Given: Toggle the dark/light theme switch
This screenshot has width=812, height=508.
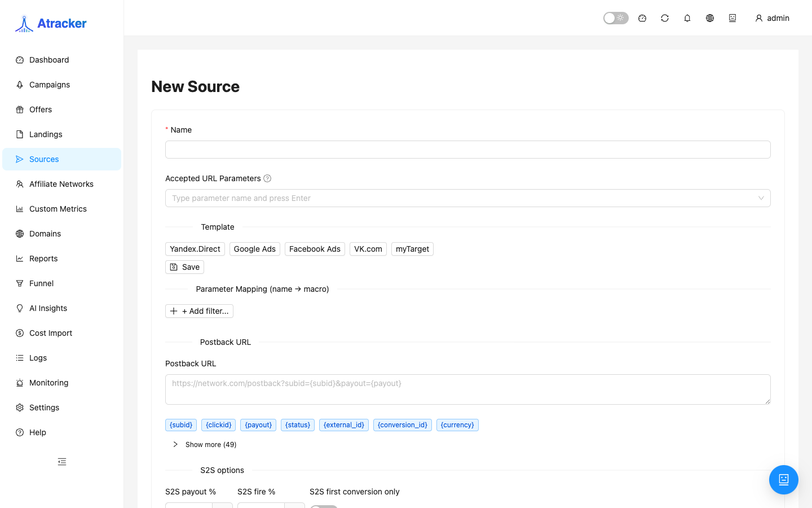Looking at the screenshot, I should (616, 18).
